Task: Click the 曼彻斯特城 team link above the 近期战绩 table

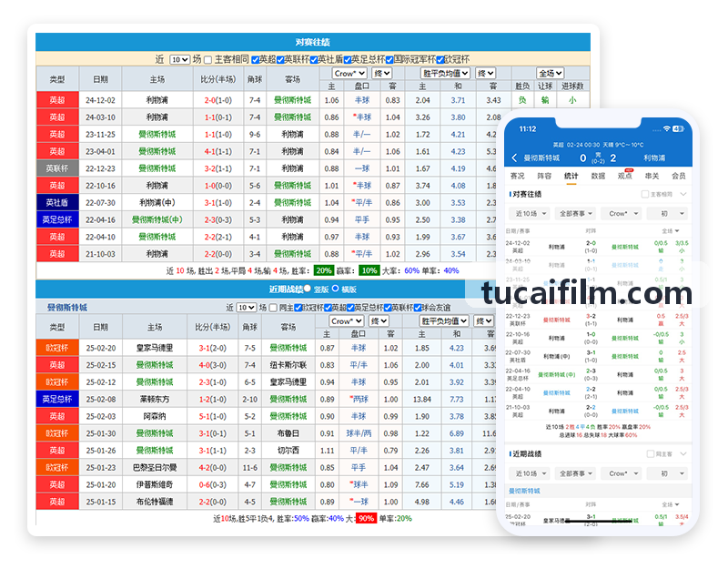Action: point(67,308)
